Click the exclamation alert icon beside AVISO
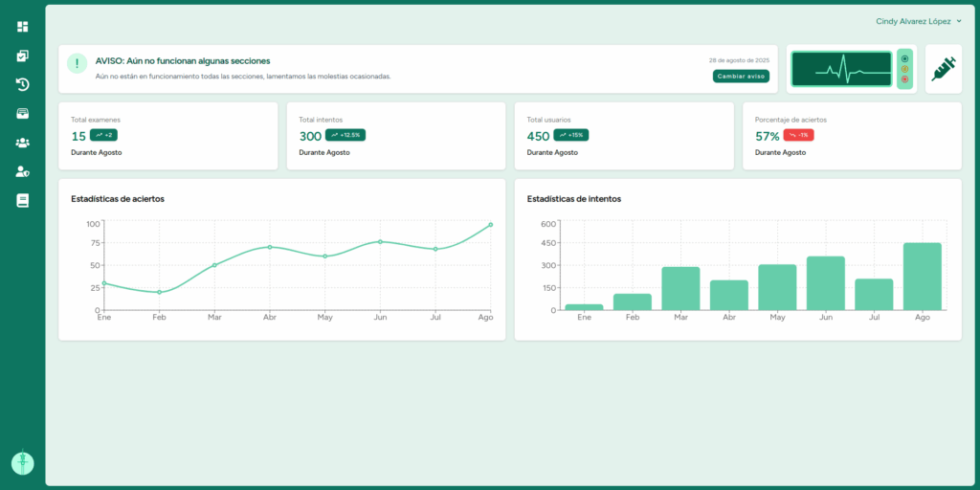980x490 pixels. (x=78, y=63)
